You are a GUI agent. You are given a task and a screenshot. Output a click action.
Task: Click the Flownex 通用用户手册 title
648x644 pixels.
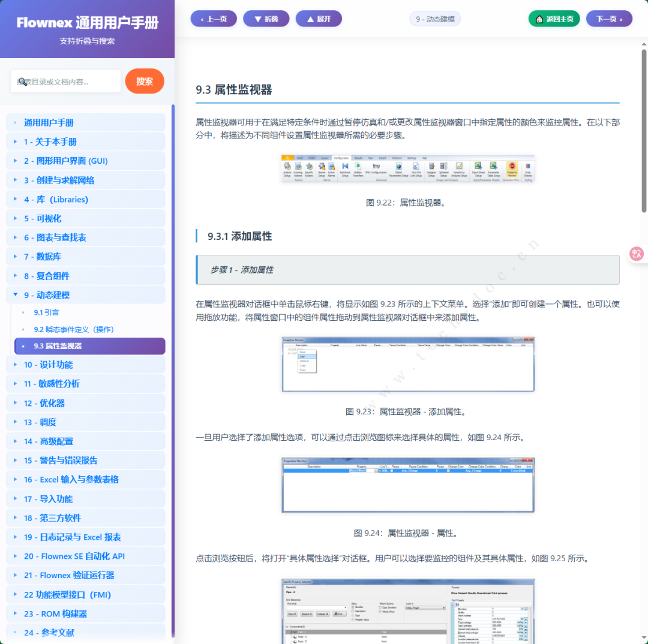[87, 23]
